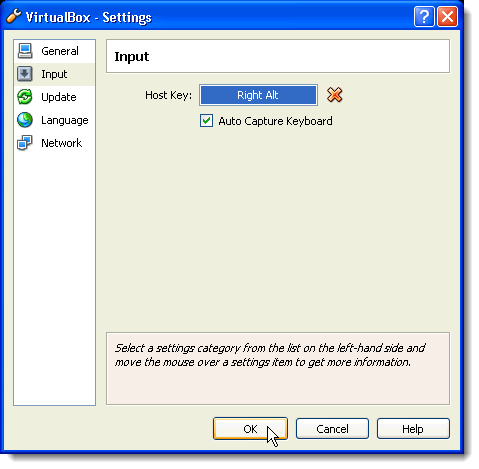
Task: Clear the Host Key with red X icon
Action: point(334,95)
